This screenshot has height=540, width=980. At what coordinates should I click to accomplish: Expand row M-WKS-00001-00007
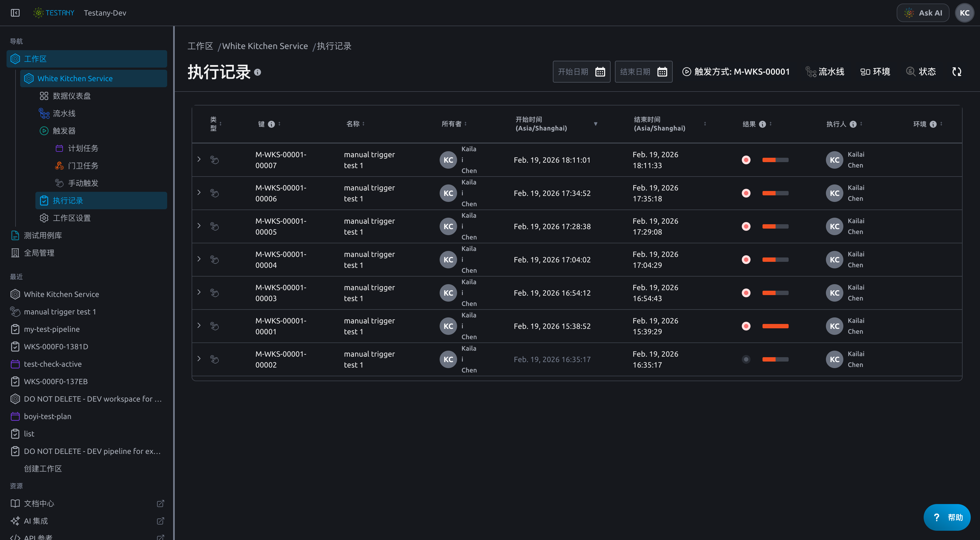tap(199, 159)
